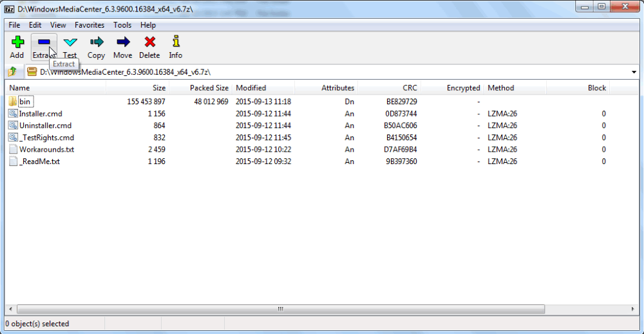644x334 pixels.
Task: Select _ReadMe.txt file name
Action: [x=39, y=162]
